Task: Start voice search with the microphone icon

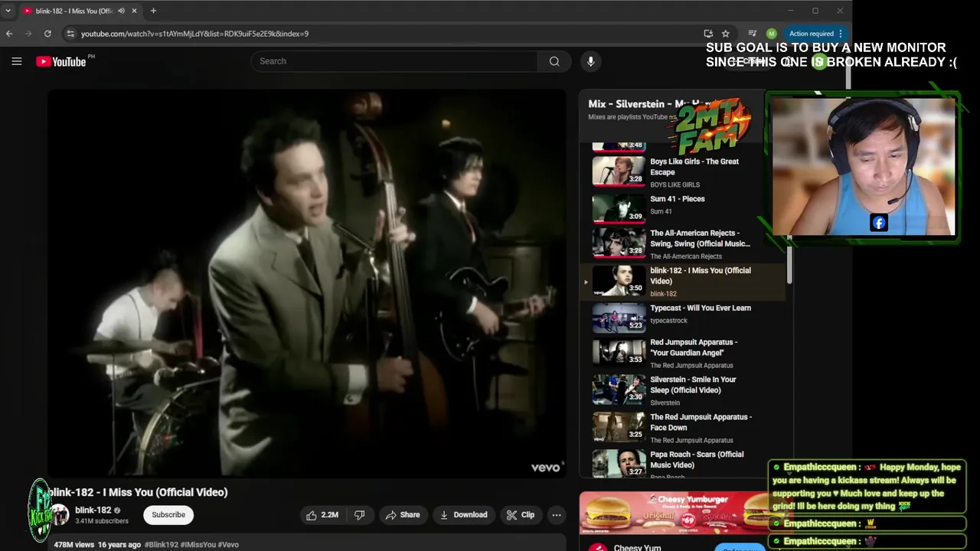Action: [590, 61]
